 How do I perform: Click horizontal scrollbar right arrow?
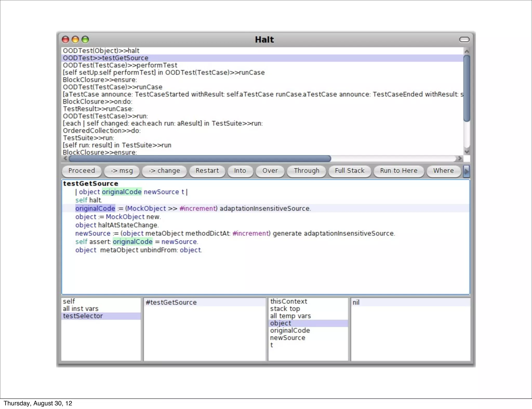click(460, 158)
